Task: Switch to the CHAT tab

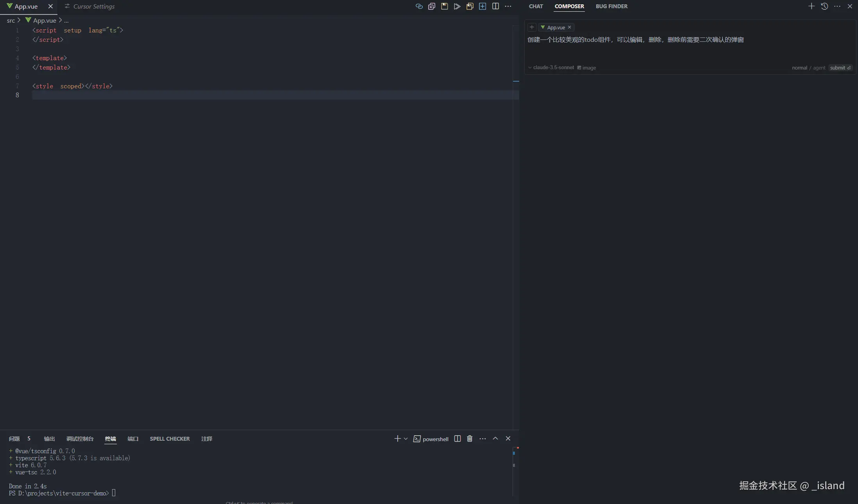Action: pos(535,6)
